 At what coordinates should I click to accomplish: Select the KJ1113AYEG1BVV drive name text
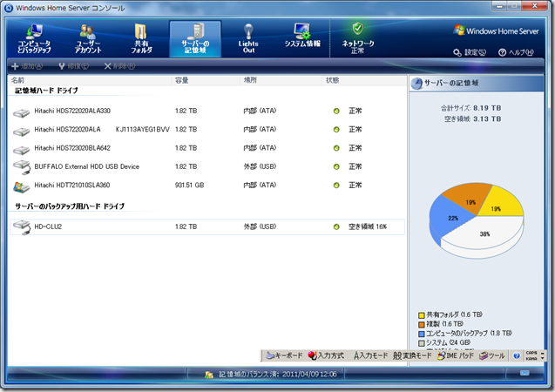coord(143,130)
